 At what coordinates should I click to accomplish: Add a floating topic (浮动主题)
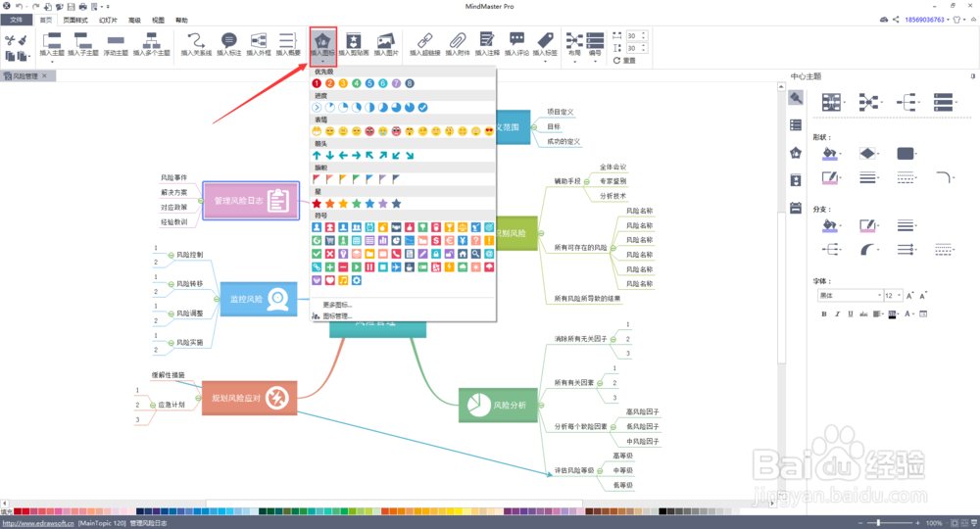pos(116,45)
